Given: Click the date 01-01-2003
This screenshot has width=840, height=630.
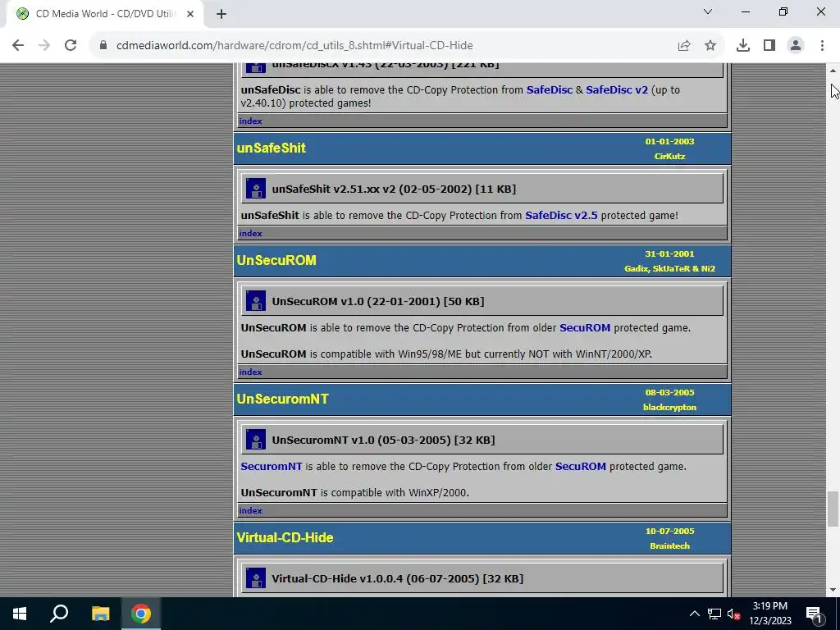Looking at the screenshot, I should tap(669, 141).
